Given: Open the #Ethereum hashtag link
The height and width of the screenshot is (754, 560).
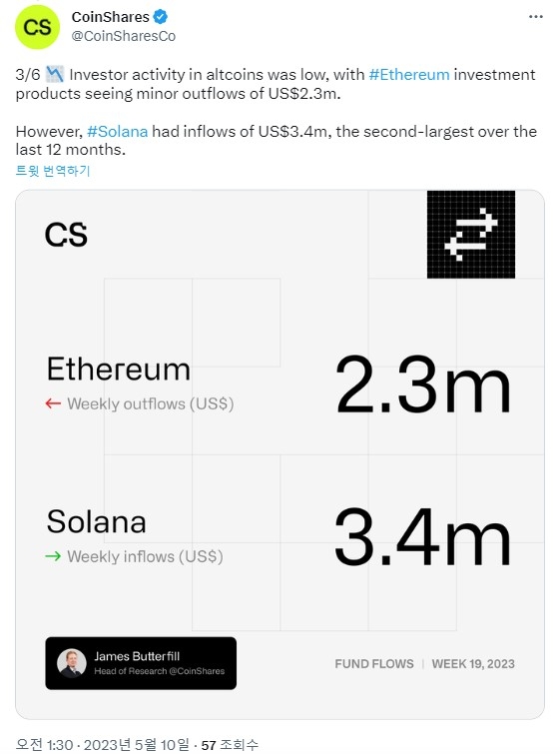Looking at the screenshot, I should (x=409, y=75).
